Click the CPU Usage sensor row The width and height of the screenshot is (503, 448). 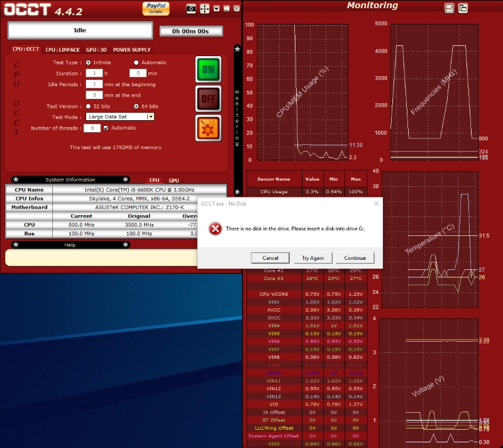coord(307,191)
